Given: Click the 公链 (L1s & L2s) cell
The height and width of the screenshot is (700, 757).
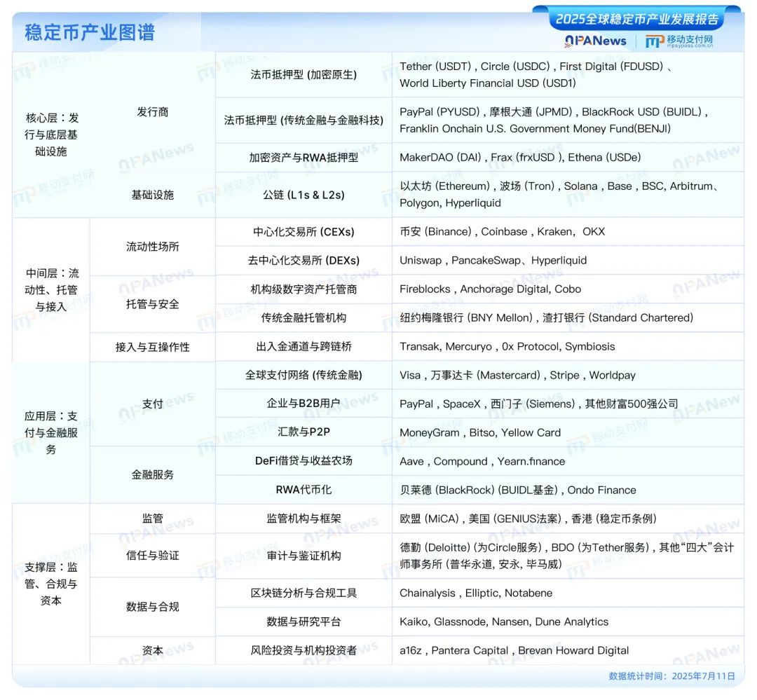Looking at the screenshot, I should click(x=303, y=195).
